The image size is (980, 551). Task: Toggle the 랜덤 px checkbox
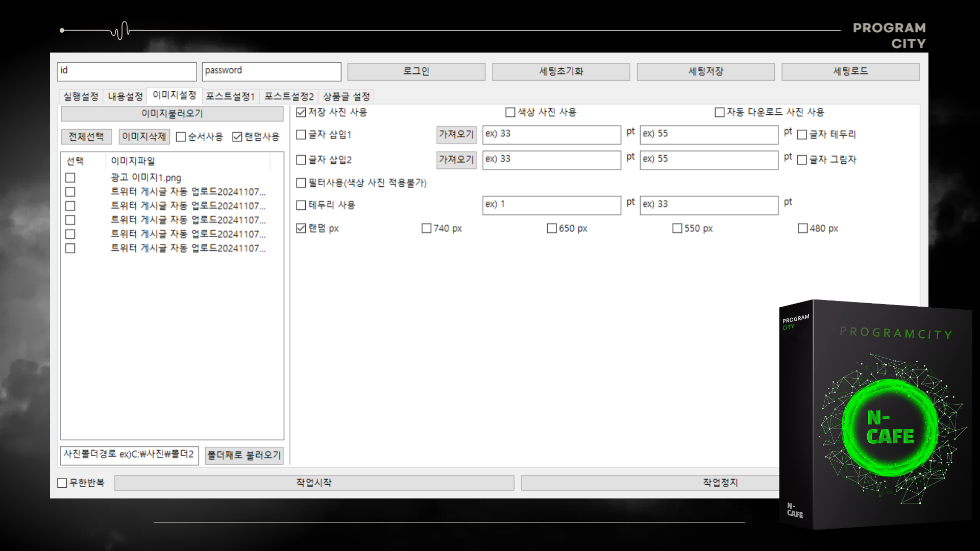(301, 229)
